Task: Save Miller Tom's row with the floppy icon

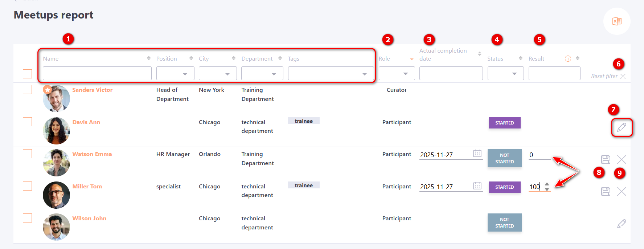Action: pos(606,191)
